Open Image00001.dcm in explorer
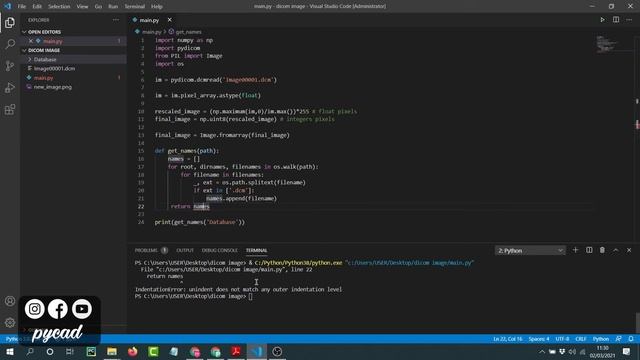The image size is (640, 360). coord(54,69)
